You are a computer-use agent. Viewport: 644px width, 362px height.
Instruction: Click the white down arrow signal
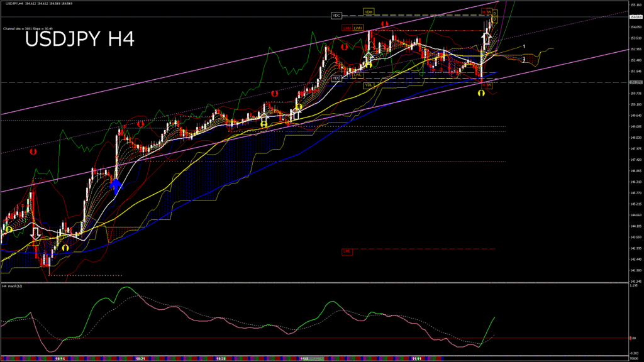pyautogui.click(x=36, y=232)
